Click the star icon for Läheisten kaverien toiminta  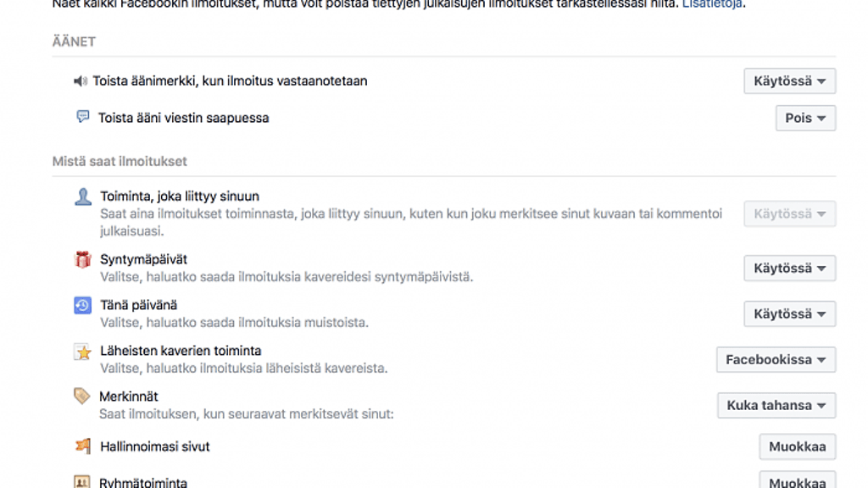[82, 352]
